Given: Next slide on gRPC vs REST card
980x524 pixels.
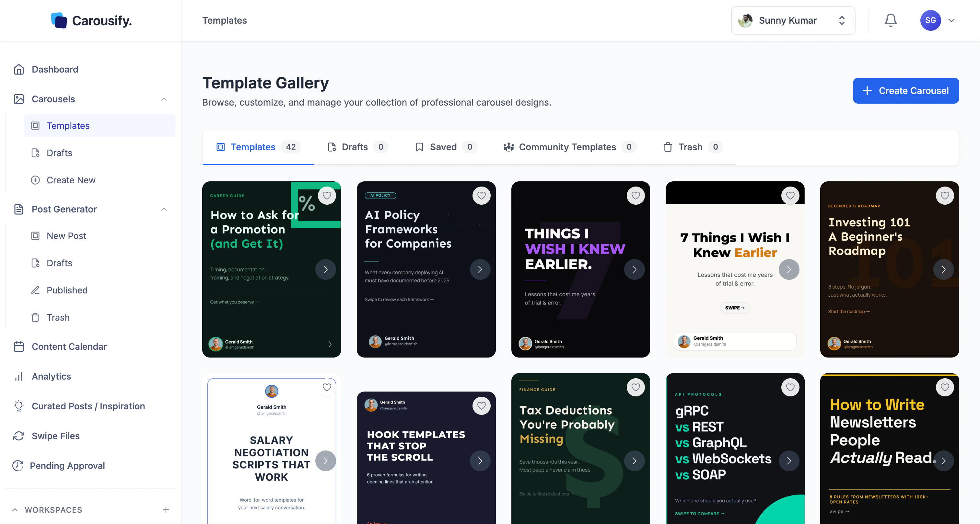Looking at the screenshot, I should (x=789, y=461).
